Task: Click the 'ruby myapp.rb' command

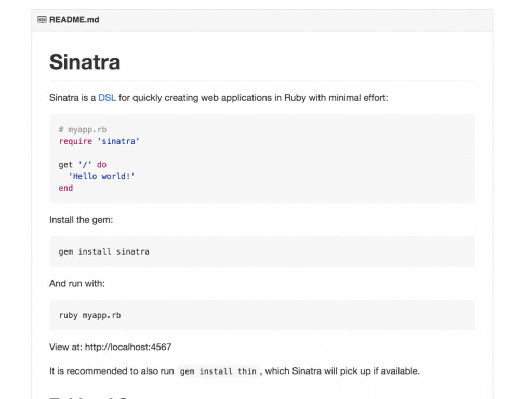Action: tap(90, 315)
